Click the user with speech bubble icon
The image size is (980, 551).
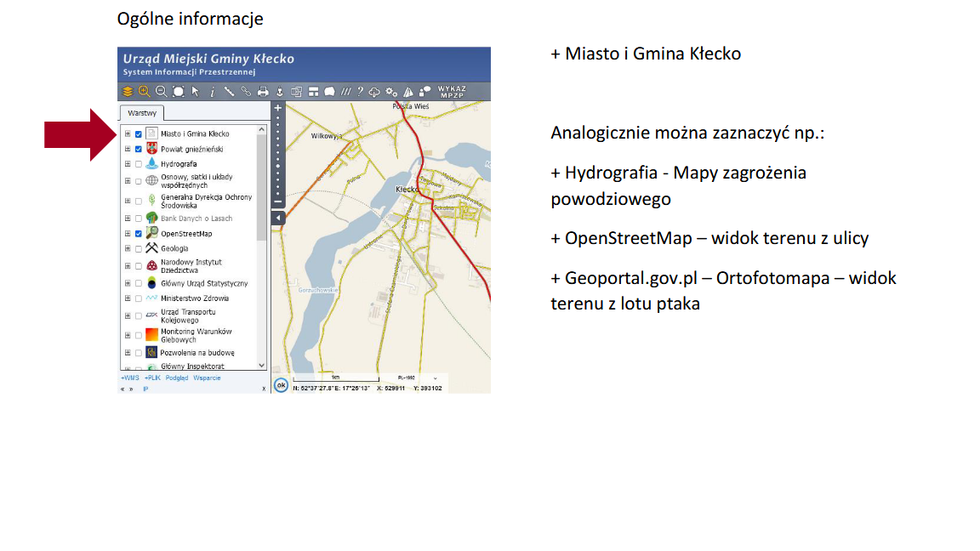click(x=425, y=92)
